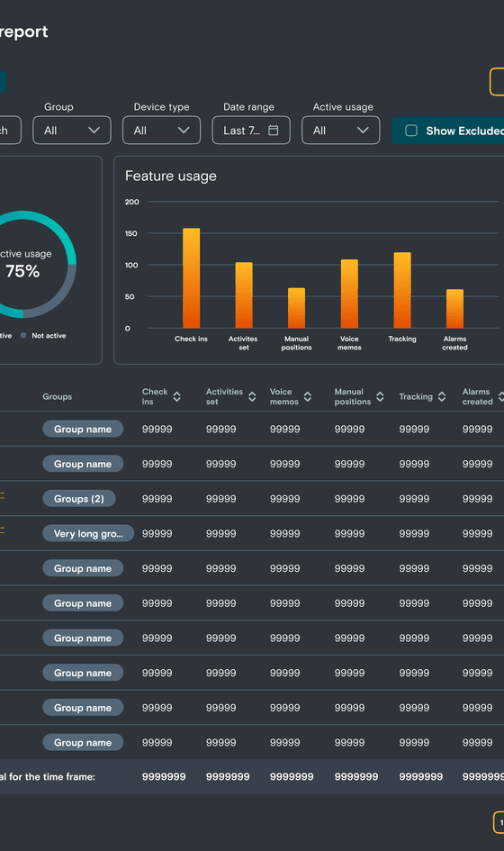Open the Date range Last 7 picker
The height and width of the screenshot is (851, 504).
click(251, 131)
